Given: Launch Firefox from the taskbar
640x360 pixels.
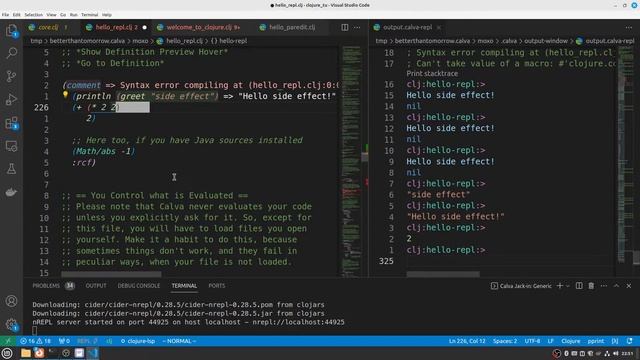Looking at the screenshot, I should point(39,353).
